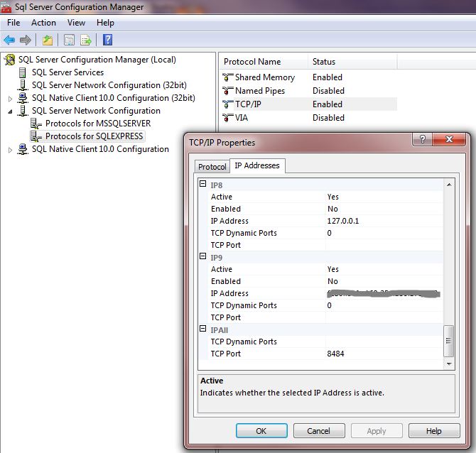Click the IPAll TCP Port value 8484
This screenshot has width=476, height=453.
pos(384,354)
